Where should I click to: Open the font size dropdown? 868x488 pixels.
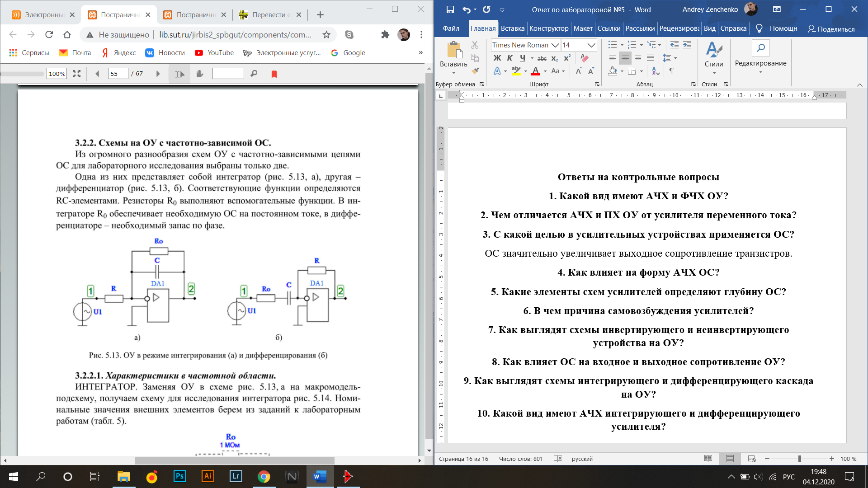pyautogui.click(x=591, y=45)
